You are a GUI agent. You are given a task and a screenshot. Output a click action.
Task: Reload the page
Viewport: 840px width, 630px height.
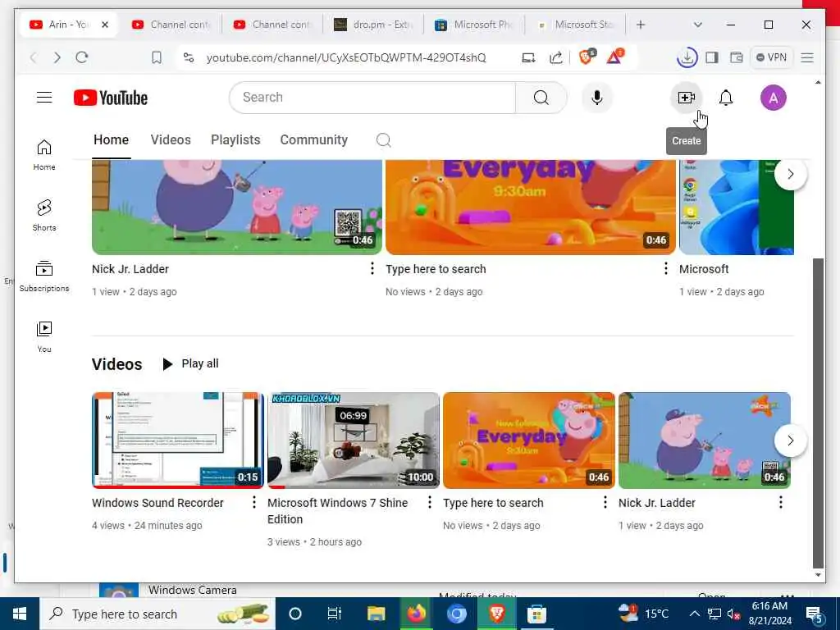coord(82,57)
